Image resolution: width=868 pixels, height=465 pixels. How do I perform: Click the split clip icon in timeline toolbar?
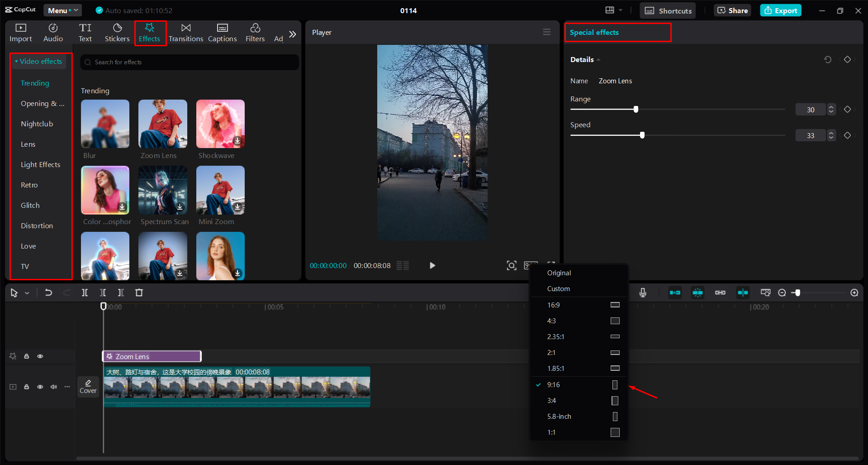click(85, 292)
